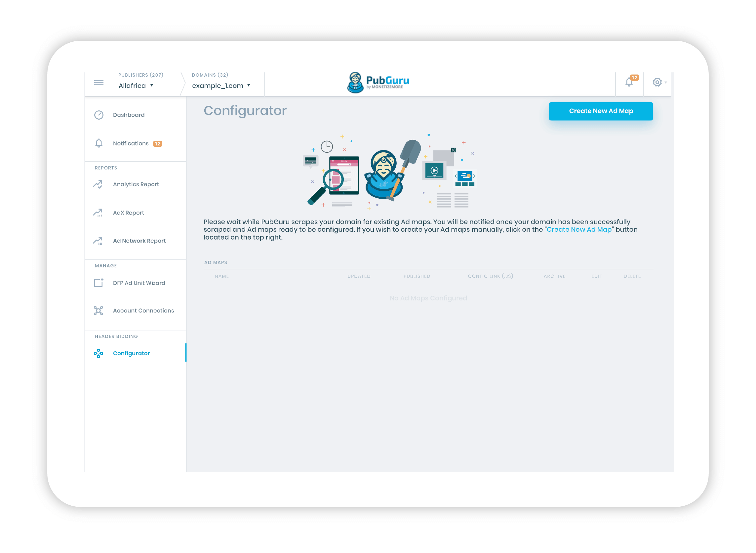
Task: Open Account Connections
Action: [x=144, y=311]
